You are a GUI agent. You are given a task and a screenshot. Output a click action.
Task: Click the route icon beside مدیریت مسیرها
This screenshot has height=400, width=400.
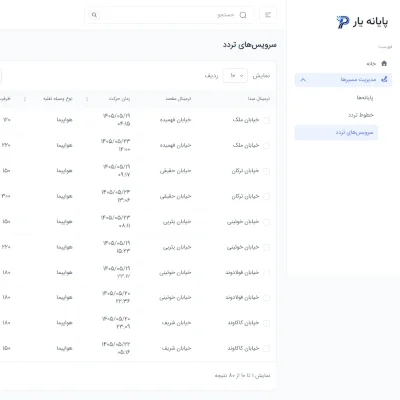(x=384, y=79)
